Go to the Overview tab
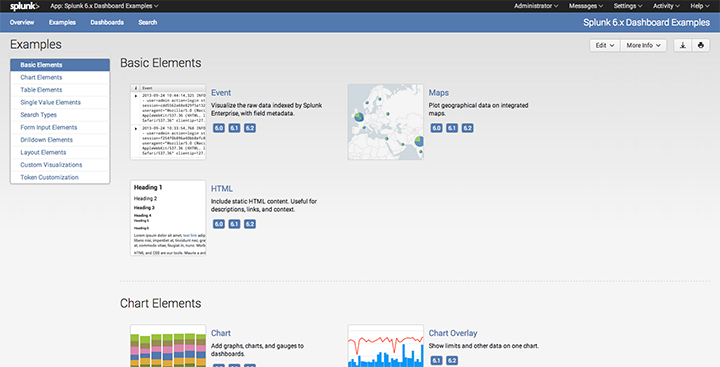Viewport: 720px width, 367px height. (x=22, y=22)
